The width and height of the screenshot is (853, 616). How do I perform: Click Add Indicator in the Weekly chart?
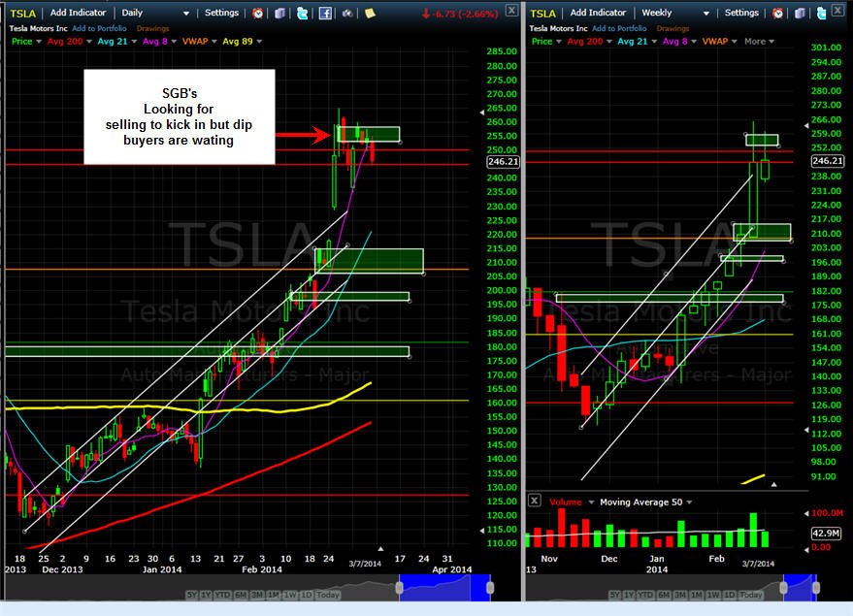click(x=598, y=13)
